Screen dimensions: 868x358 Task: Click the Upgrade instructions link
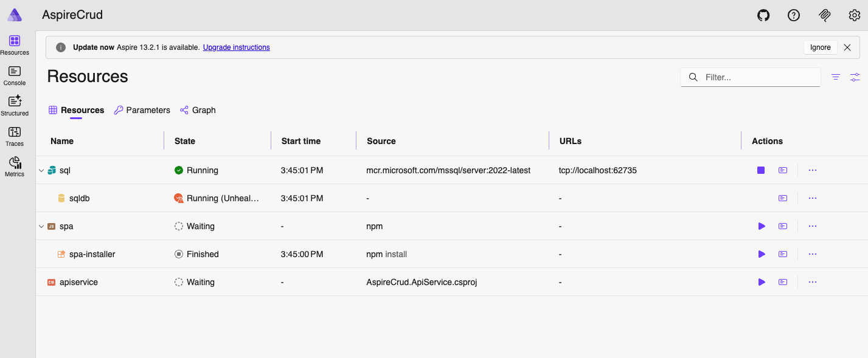click(236, 47)
